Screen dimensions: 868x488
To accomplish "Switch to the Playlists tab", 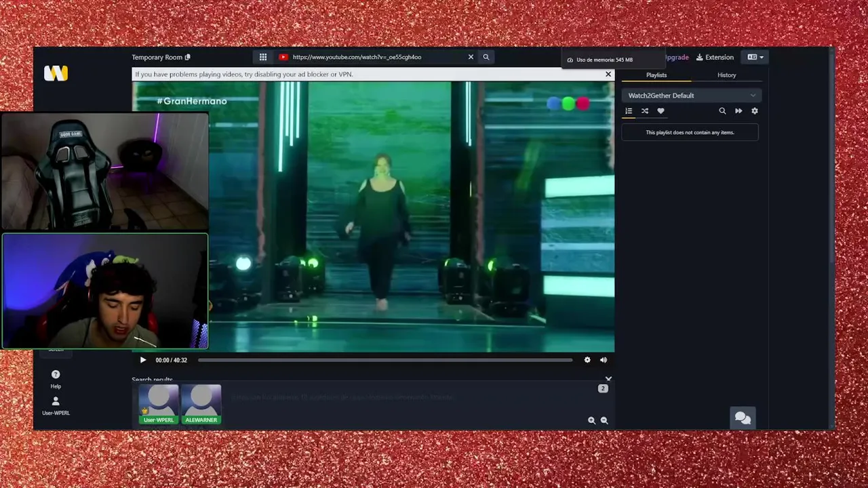I will coord(656,75).
